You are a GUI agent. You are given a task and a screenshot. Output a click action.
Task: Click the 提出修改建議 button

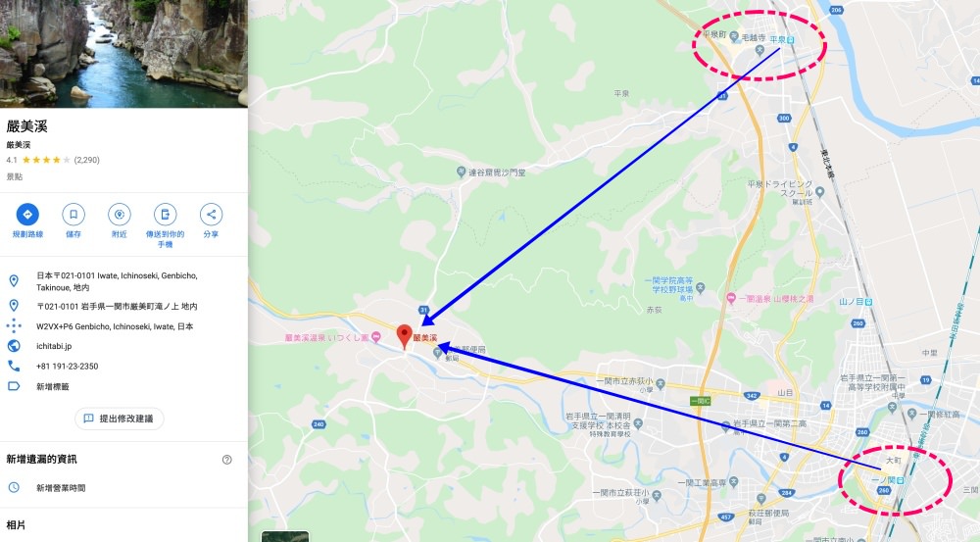(119, 419)
